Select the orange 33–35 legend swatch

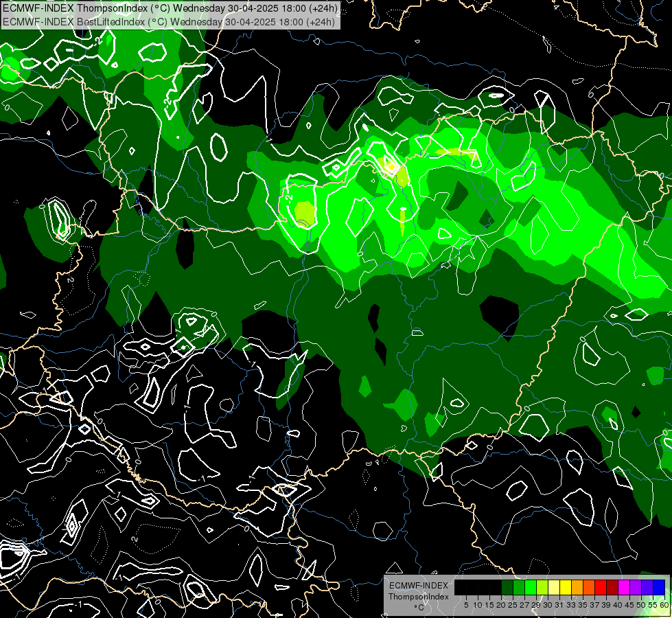[577, 587]
